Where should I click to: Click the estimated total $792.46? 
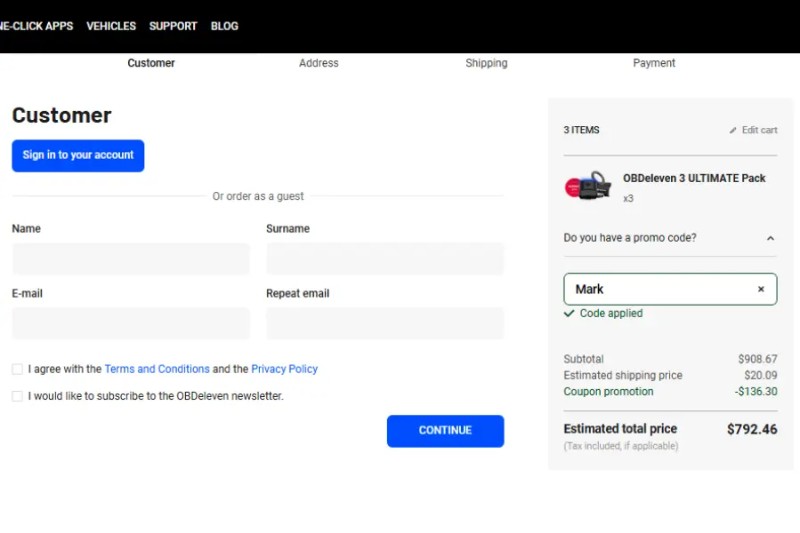[752, 429]
